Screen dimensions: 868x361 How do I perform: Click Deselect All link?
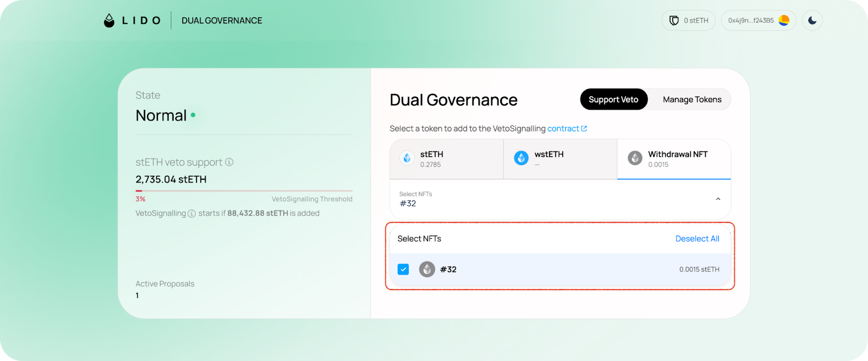(x=697, y=239)
